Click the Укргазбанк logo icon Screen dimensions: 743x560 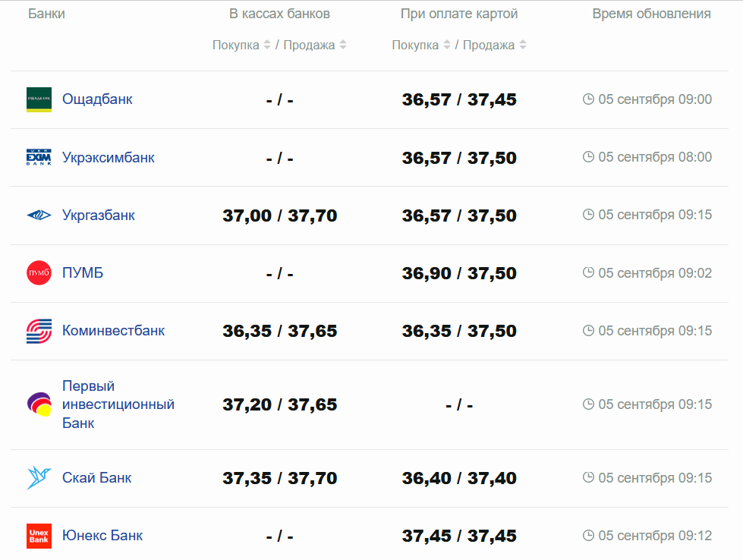click(x=39, y=216)
